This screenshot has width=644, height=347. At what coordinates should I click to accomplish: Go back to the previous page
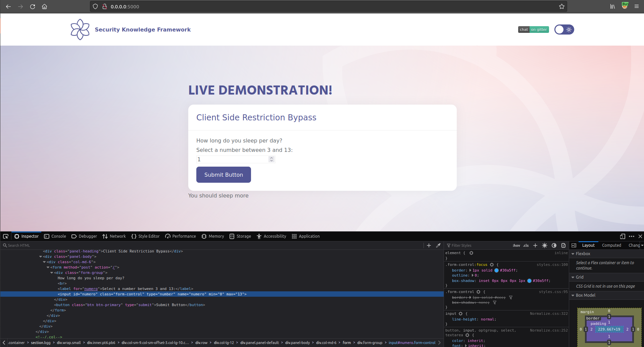pos(8,6)
